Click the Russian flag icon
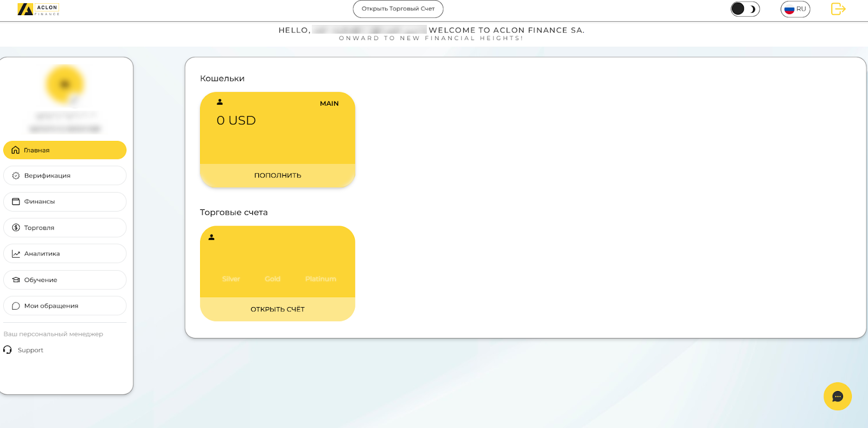 [x=789, y=9]
